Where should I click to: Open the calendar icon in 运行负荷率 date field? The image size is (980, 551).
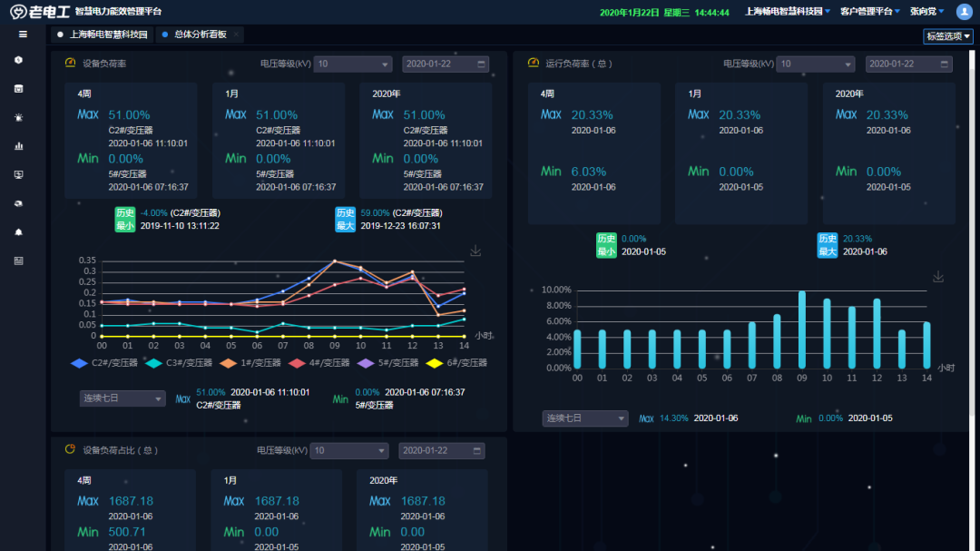click(x=946, y=64)
